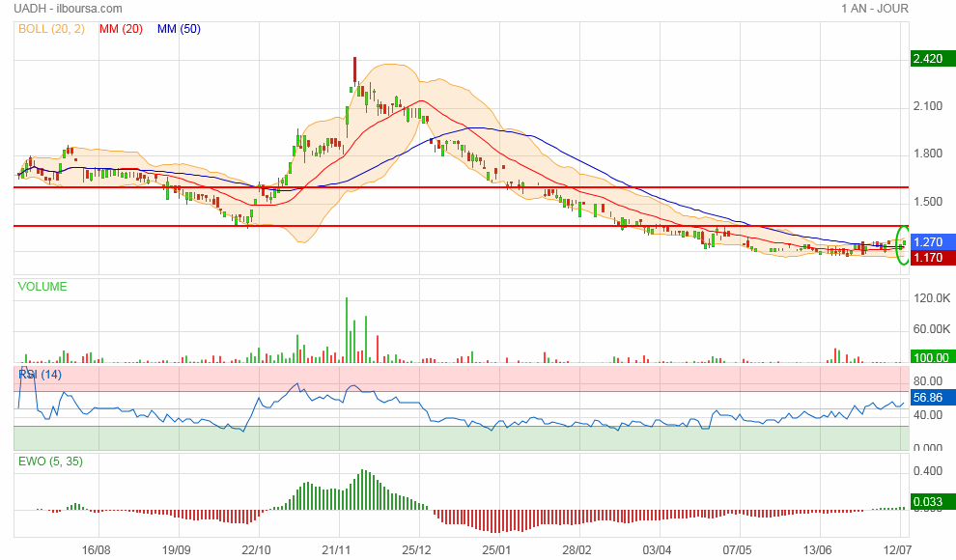
Task: Click the 80.00 RSI axis label
Action: coord(927,381)
